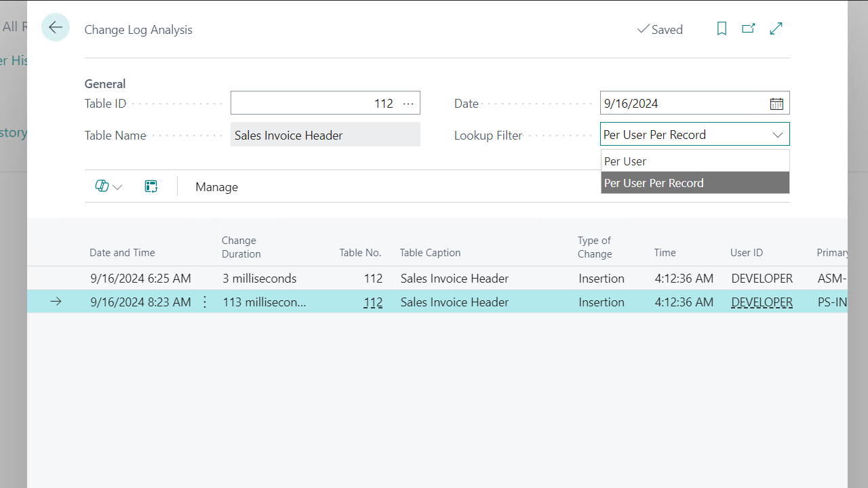Open the calendar picker for the Date field

776,102
